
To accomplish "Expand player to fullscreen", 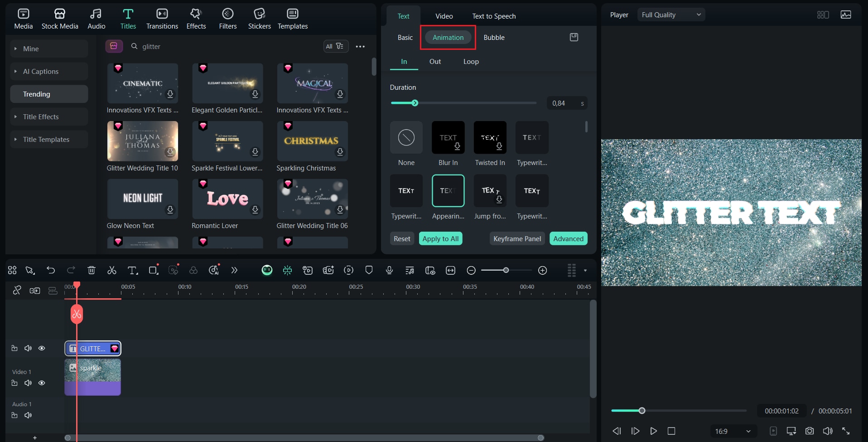I will (846, 431).
